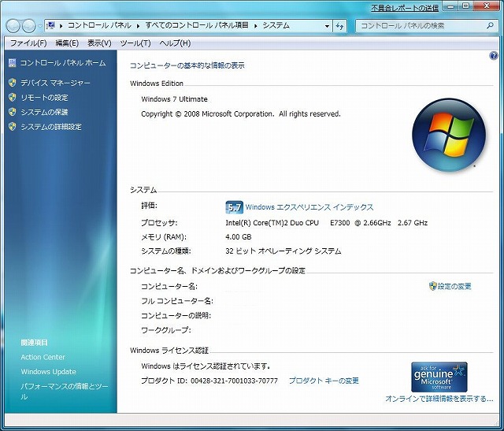The width and height of the screenshot is (504, 431).
Task: Go to コントロール パネル ホーム
Action: coord(63,63)
